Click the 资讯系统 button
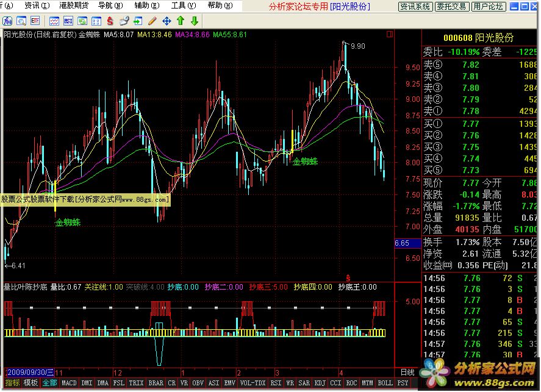 415,6
